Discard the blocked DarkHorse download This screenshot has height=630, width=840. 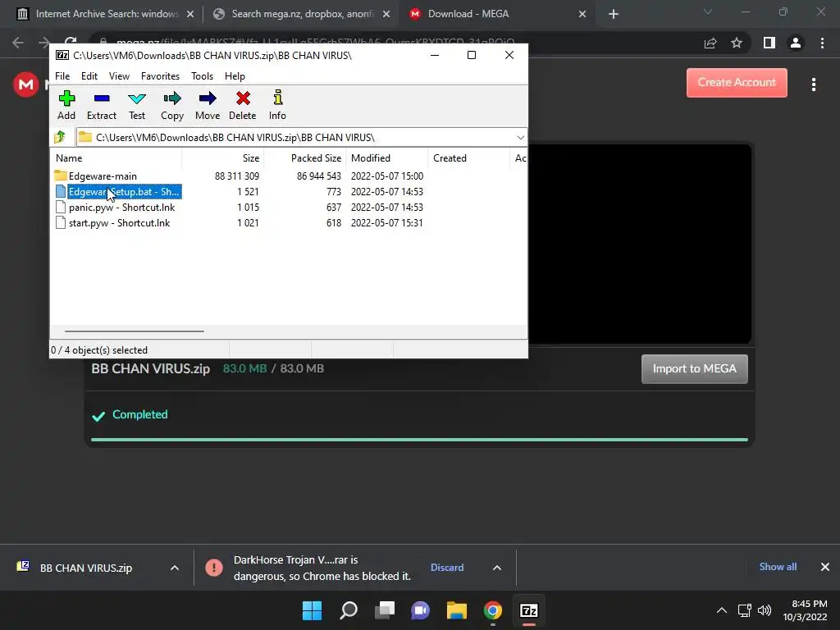[x=447, y=568]
